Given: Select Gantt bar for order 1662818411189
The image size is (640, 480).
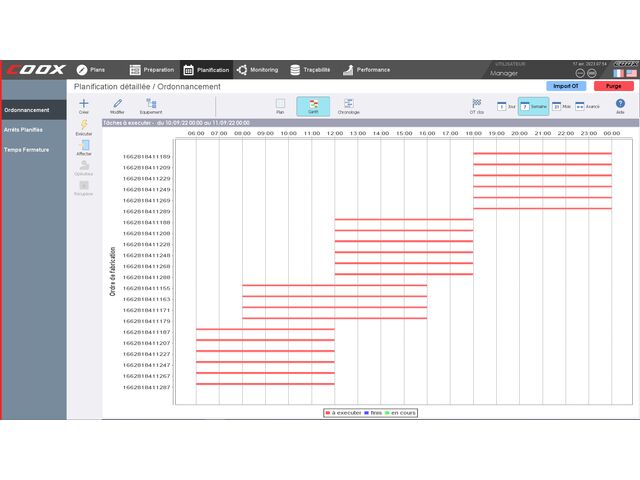Looking at the screenshot, I should (542, 153).
